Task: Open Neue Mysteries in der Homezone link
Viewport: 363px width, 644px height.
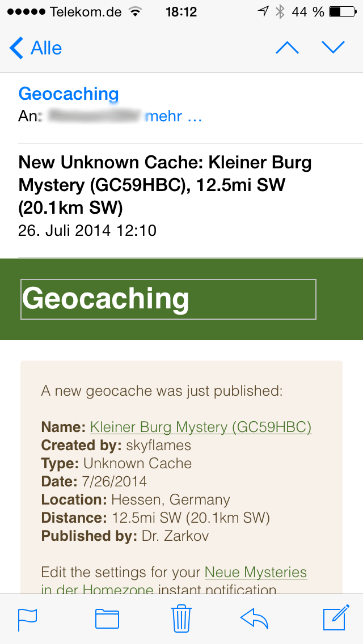Action: pos(174,581)
